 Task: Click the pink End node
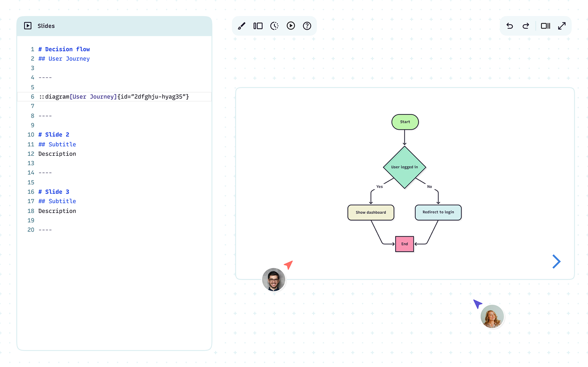[405, 244]
